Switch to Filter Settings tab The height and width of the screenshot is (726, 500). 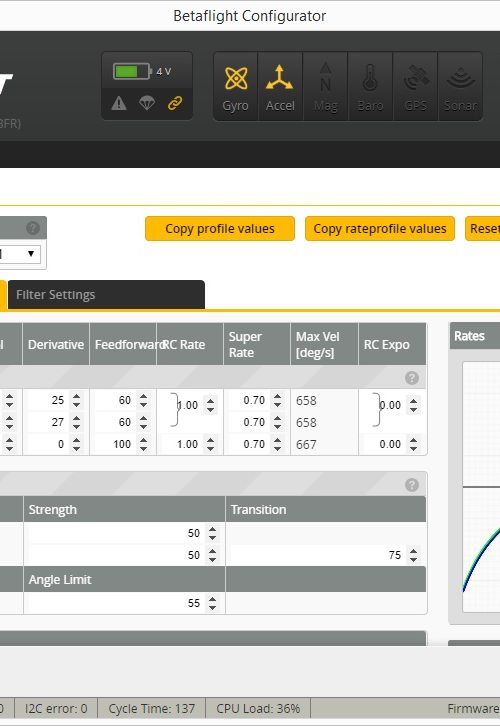(106, 294)
